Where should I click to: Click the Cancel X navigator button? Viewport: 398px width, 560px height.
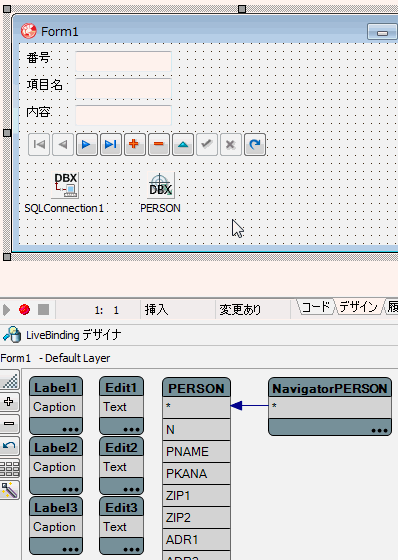[231, 145]
